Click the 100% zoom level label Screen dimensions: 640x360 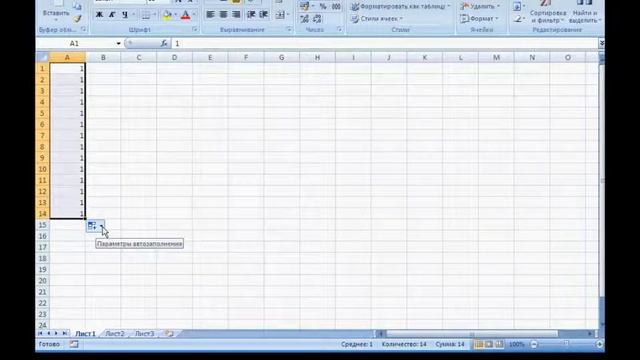pos(516,344)
